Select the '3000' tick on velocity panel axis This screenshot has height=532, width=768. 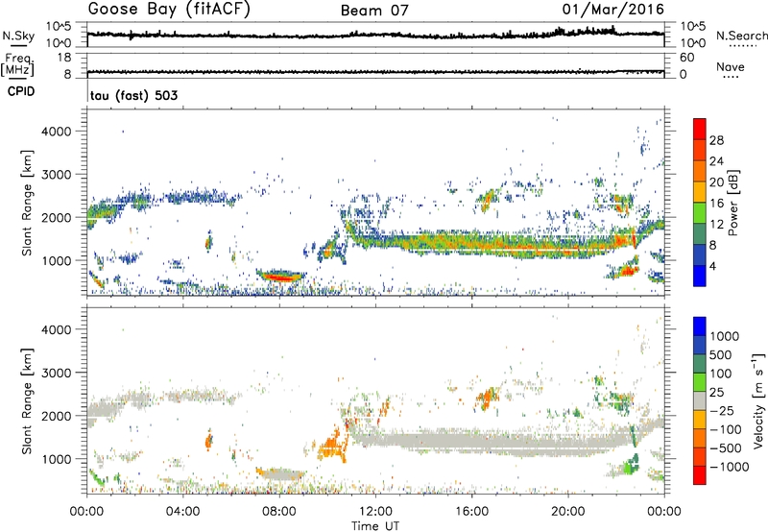(x=57, y=373)
